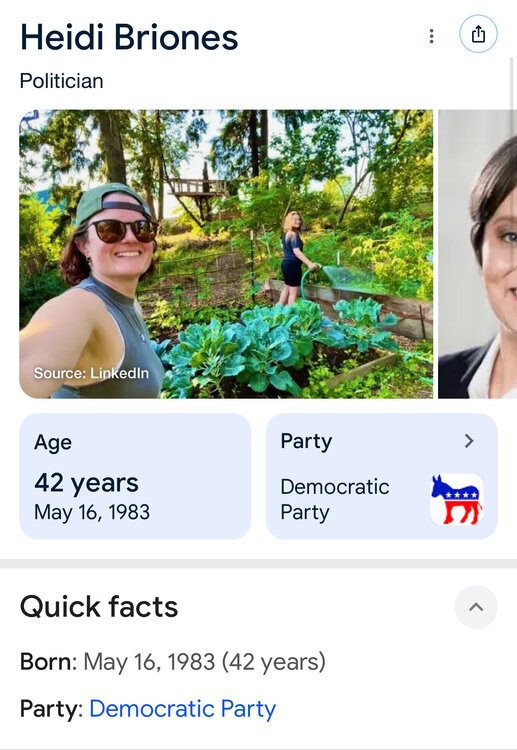This screenshot has width=517, height=750.
Task: Click the Quick facts header
Action: click(99, 607)
